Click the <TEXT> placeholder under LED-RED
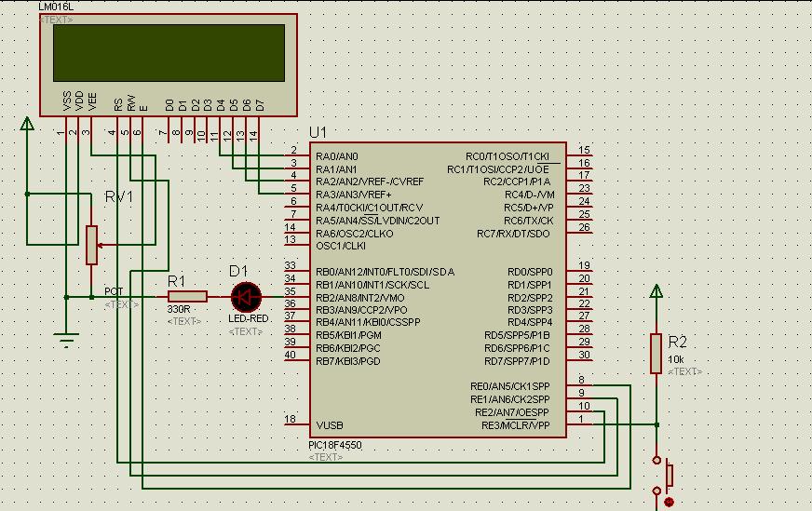812x511 pixels. pyautogui.click(x=246, y=331)
